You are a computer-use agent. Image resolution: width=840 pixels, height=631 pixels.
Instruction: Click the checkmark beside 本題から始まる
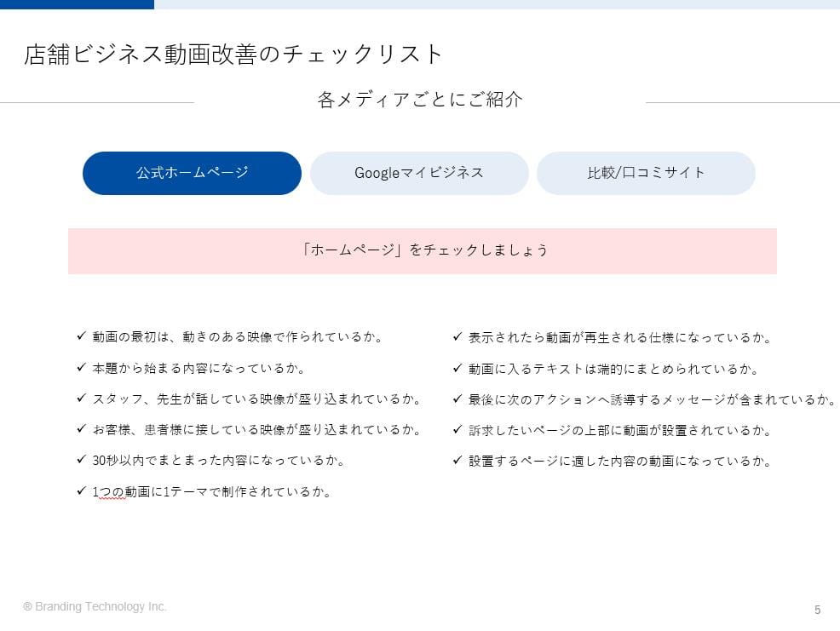click(x=82, y=367)
